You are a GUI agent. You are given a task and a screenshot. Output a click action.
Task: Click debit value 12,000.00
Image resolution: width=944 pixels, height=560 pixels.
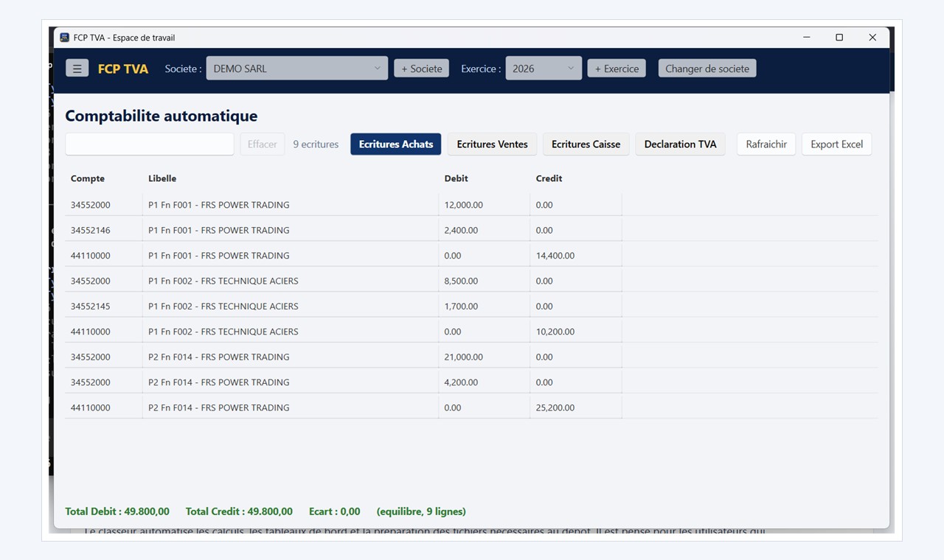[x=463, y=205]
